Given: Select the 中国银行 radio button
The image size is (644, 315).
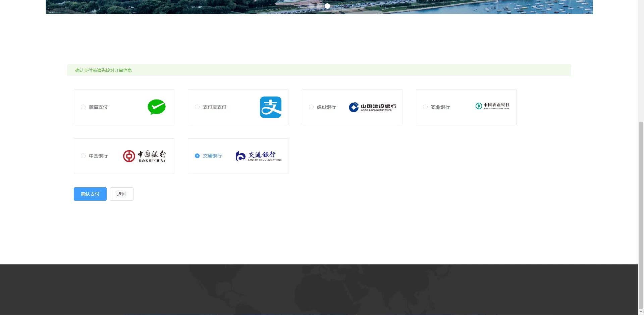Looking at the screenshot, I should point(83,156).
